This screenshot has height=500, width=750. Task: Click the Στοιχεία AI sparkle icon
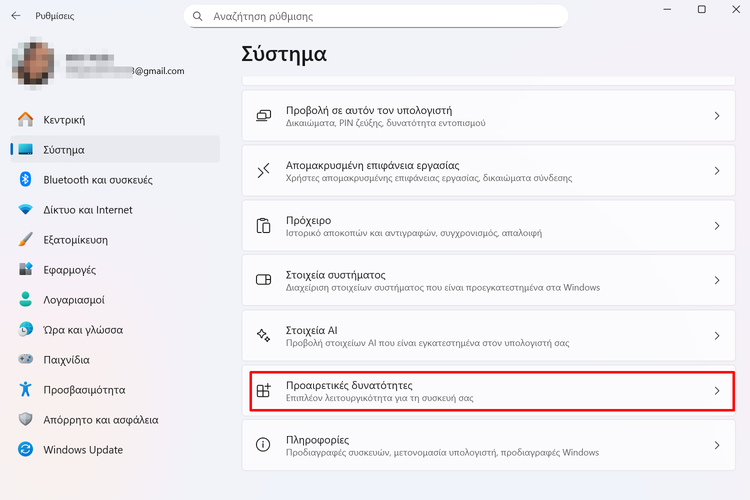(264, 336)
